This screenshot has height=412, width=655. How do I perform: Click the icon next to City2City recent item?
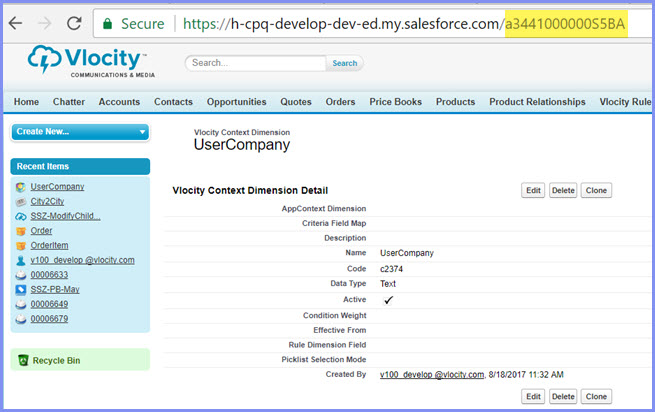[21, 202]
